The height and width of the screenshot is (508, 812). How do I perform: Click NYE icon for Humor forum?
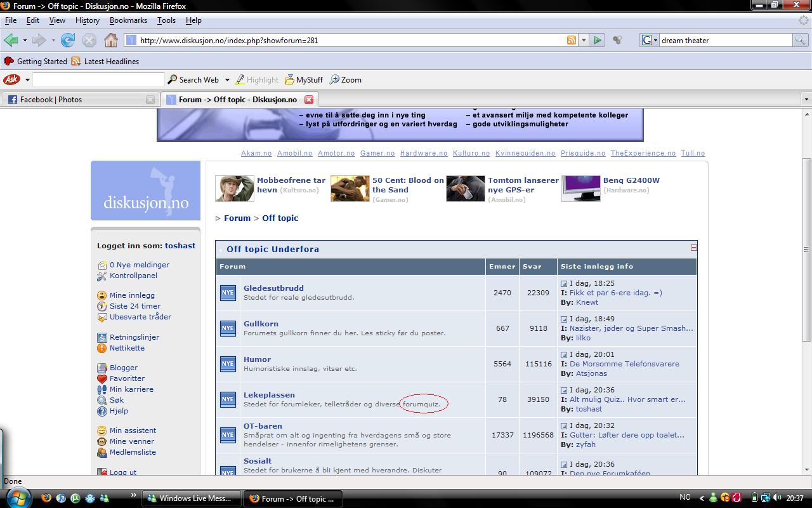(x=228, y=364)
